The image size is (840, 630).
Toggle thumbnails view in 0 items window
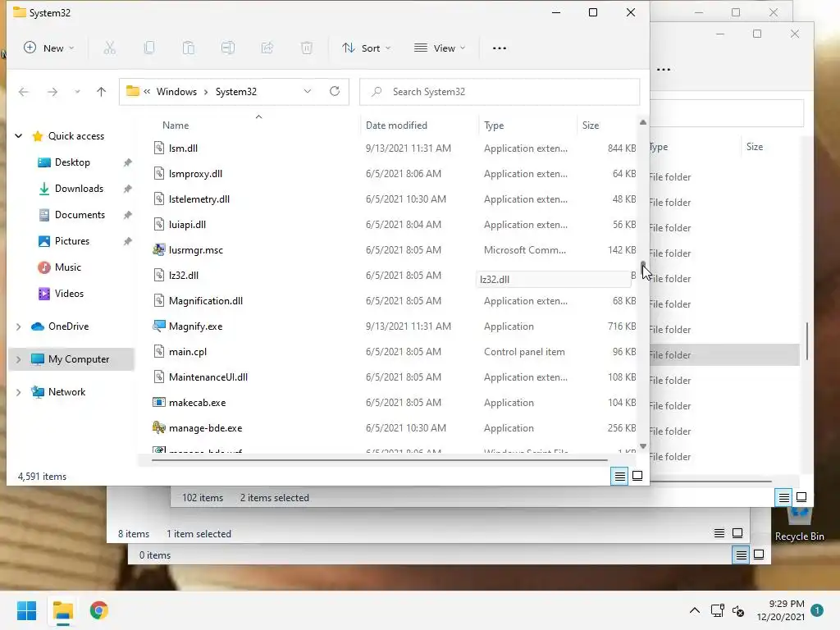[x=759, y=555]
